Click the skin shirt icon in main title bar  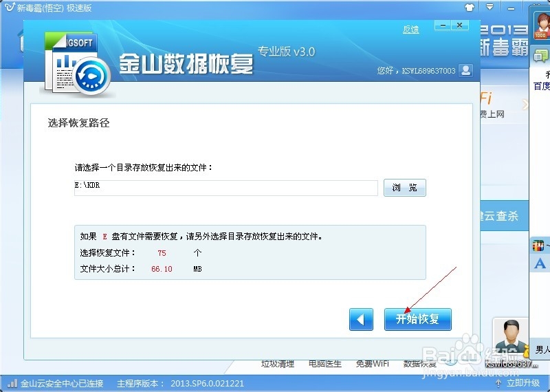tap(470, 7)
